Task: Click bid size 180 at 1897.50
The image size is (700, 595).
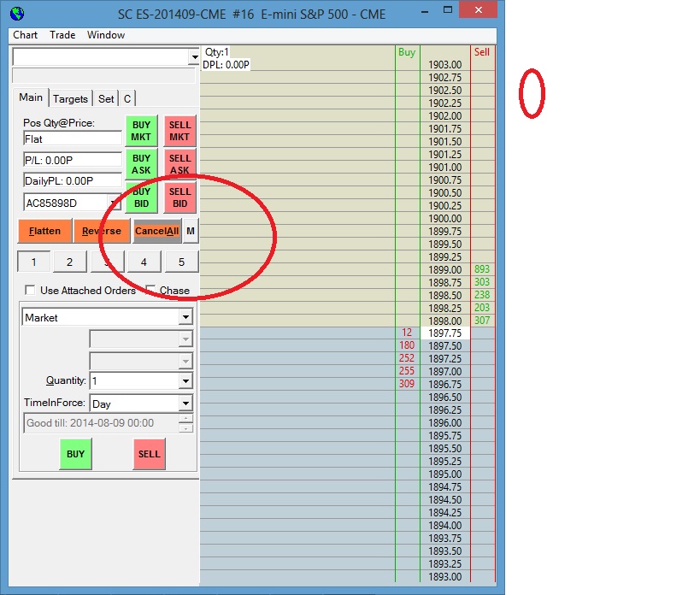Action: 407,345
